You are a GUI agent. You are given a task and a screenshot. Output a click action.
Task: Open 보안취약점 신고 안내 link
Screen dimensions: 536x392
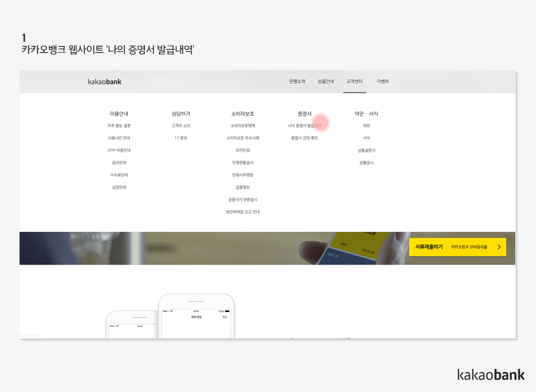pyautogui.click(x=243, y=212)
